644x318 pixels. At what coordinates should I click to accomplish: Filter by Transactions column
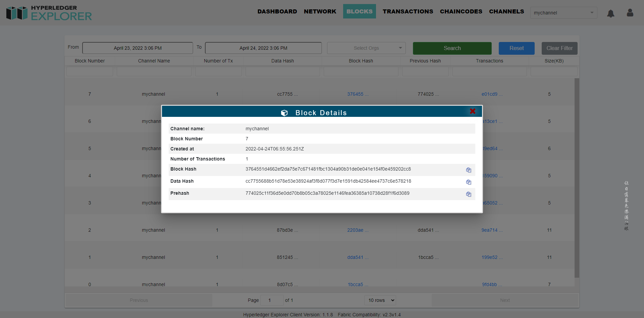489,72
